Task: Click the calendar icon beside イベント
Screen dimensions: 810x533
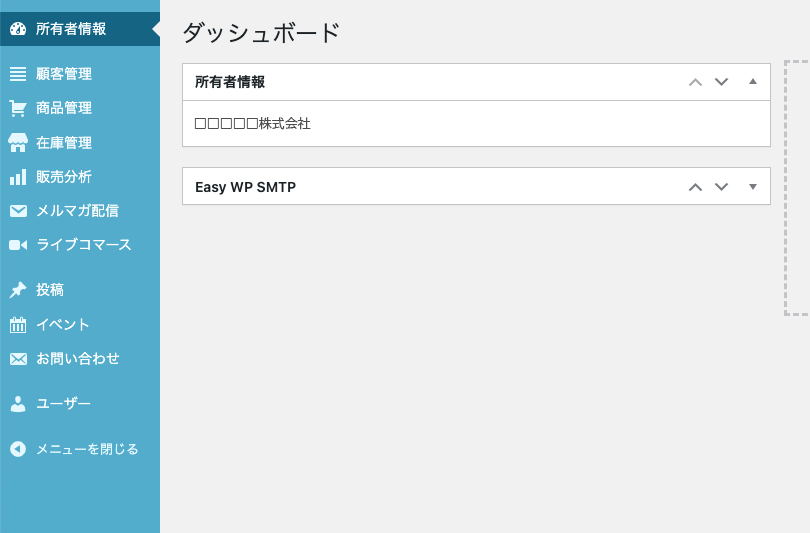Action: coord(18,324)
